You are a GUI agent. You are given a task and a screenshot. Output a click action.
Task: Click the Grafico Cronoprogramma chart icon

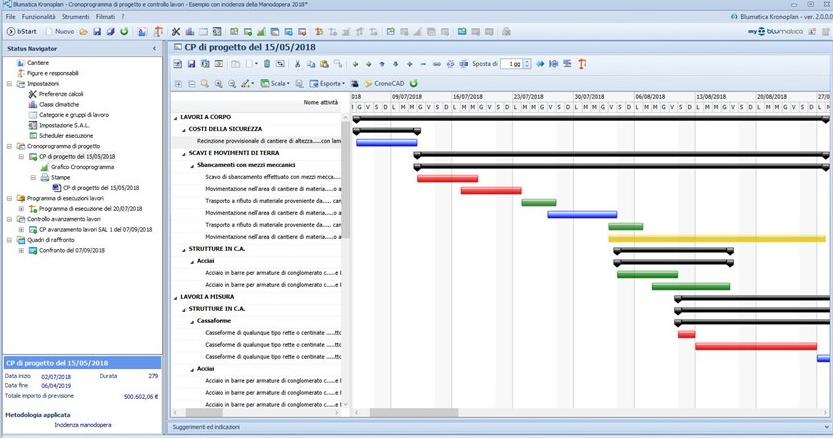pos(43,167)
